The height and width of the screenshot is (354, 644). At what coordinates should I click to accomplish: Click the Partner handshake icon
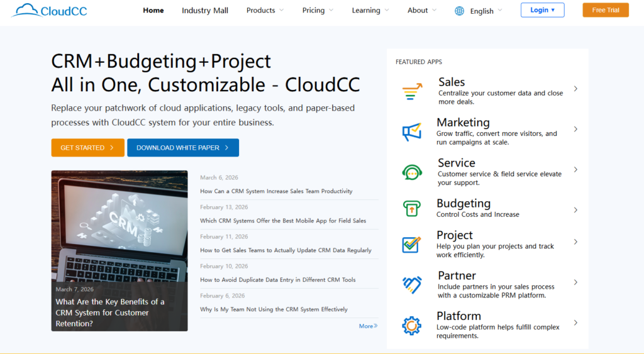tap(412, 285)
